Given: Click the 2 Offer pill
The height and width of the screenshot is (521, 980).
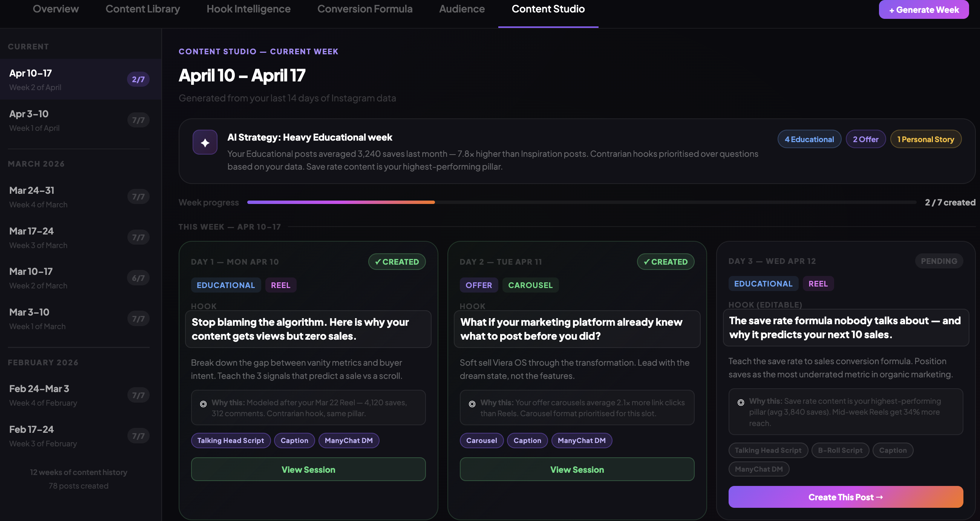Looking at the screenshot, I should (x=865, y=139).
